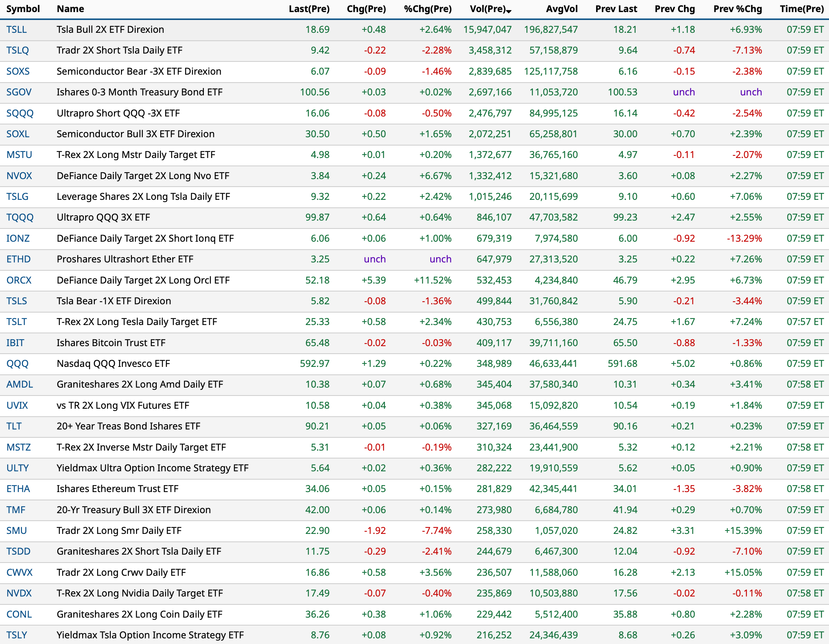Select the Ishares Ethereum Trust ETF row
The width and height of the screenshot is (829, 644).
[117, 489]
